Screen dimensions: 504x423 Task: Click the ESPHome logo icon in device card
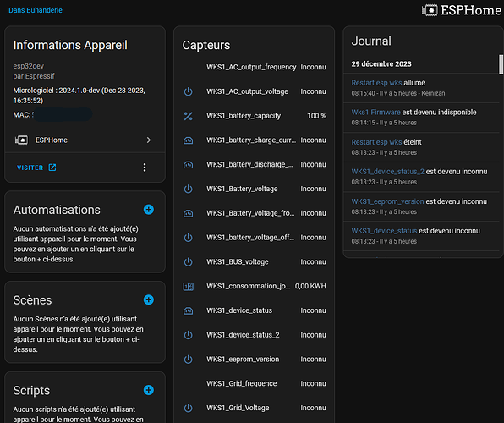click(21, 140)
